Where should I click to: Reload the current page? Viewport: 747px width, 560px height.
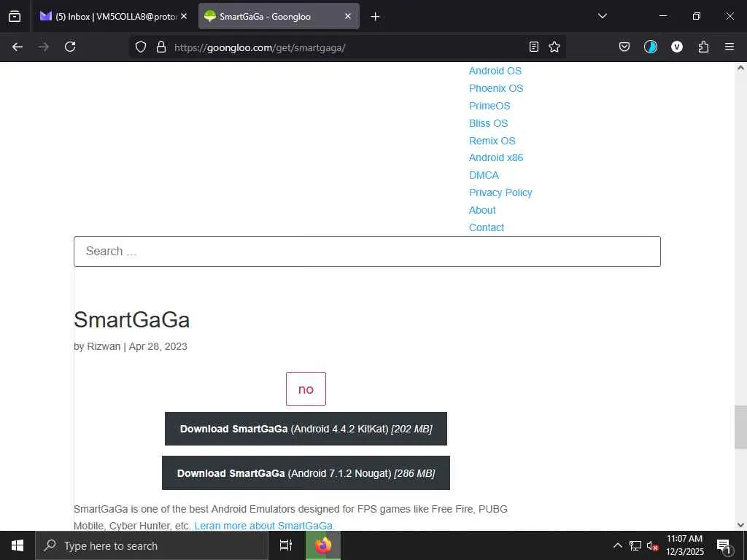pos(70,47)
